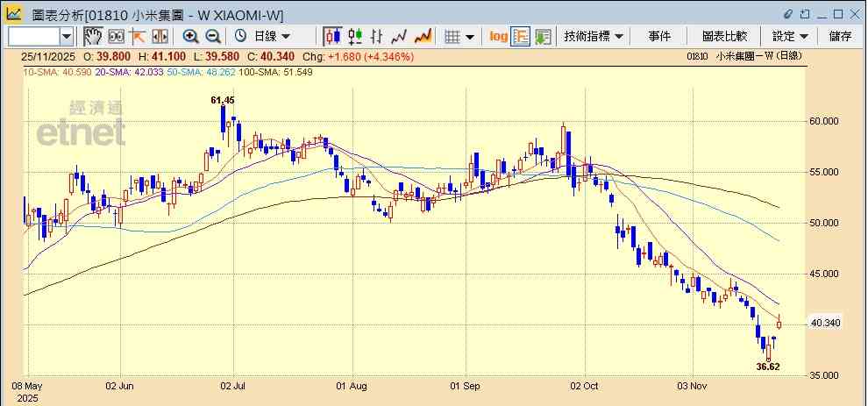868x406 pixels.
Task: Open the 設定 menu
Action: pyautogui.click(x=790, y=36)
